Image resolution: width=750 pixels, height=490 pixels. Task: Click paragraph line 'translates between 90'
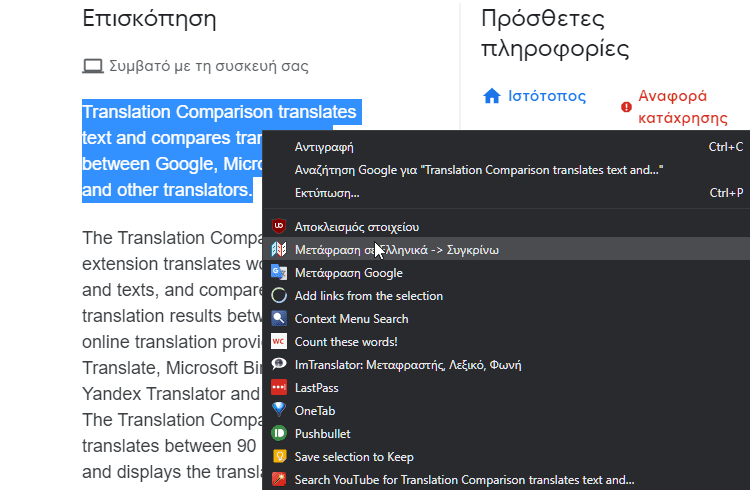click(169, 446)
